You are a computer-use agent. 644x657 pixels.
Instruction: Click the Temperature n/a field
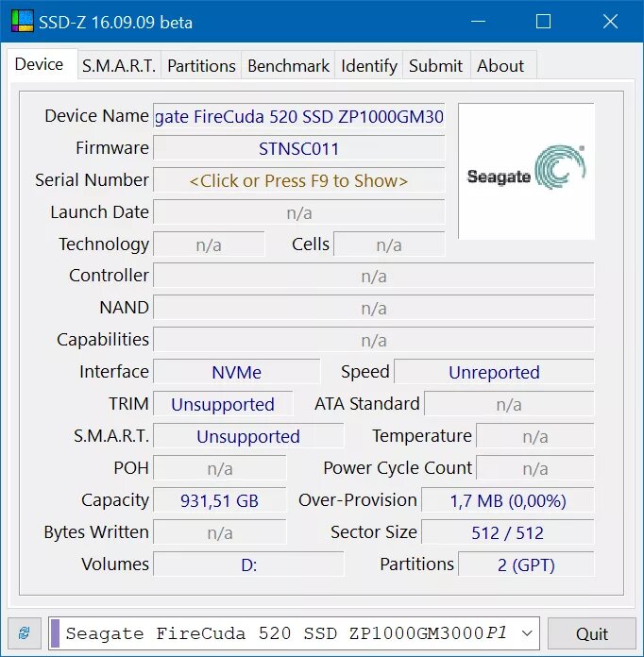click(535, 436)
